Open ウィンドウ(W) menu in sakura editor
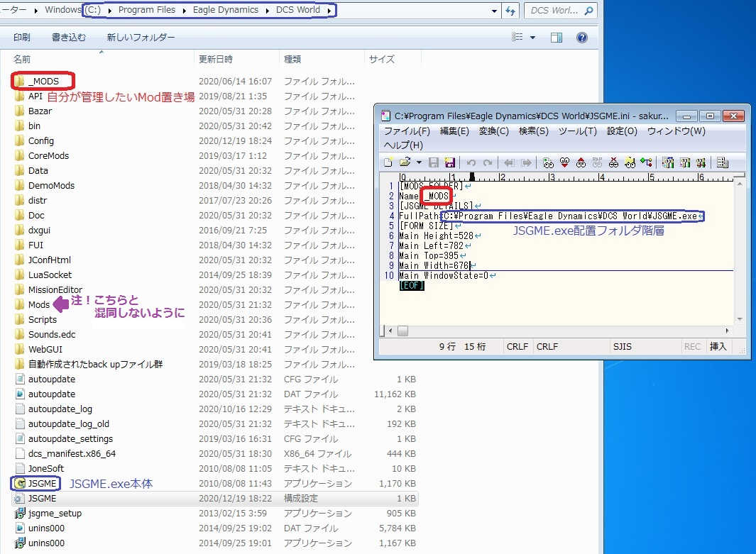756x554 pixels. 676,131
